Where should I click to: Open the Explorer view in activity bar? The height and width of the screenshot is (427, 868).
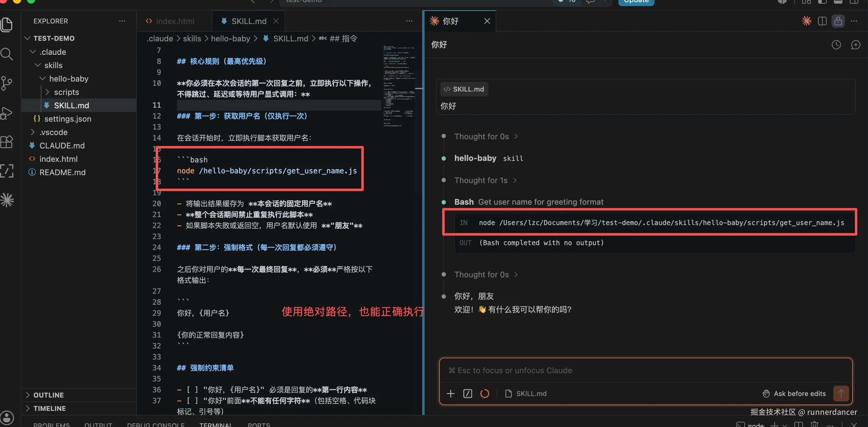click(7, 25)
